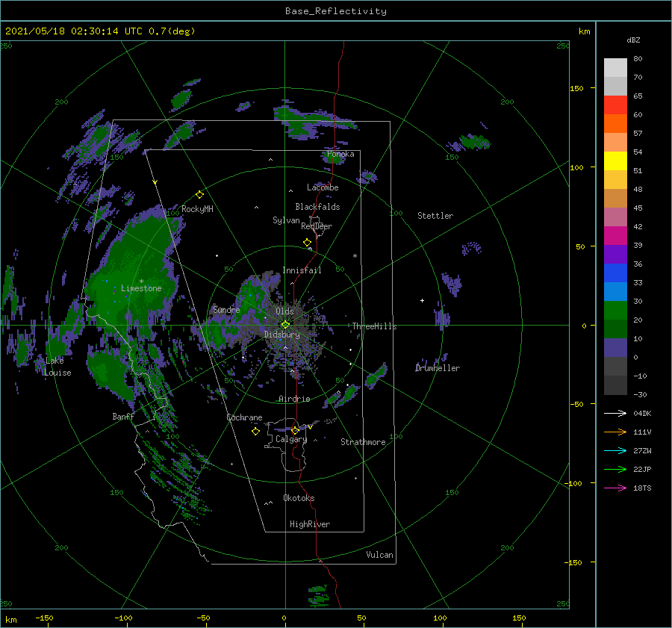
Task: Click the 04DK legend label
Action: click(642, 413)
